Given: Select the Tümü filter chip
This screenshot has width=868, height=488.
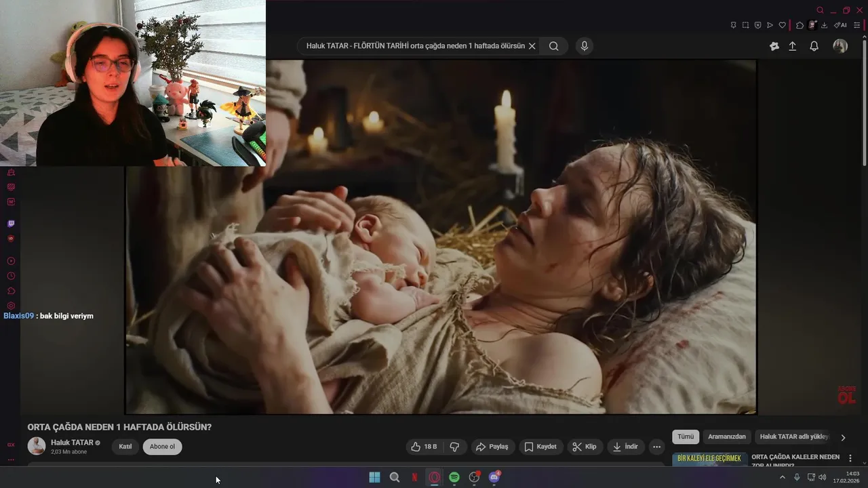Looking at the screenshot, I should coord(686,437).
